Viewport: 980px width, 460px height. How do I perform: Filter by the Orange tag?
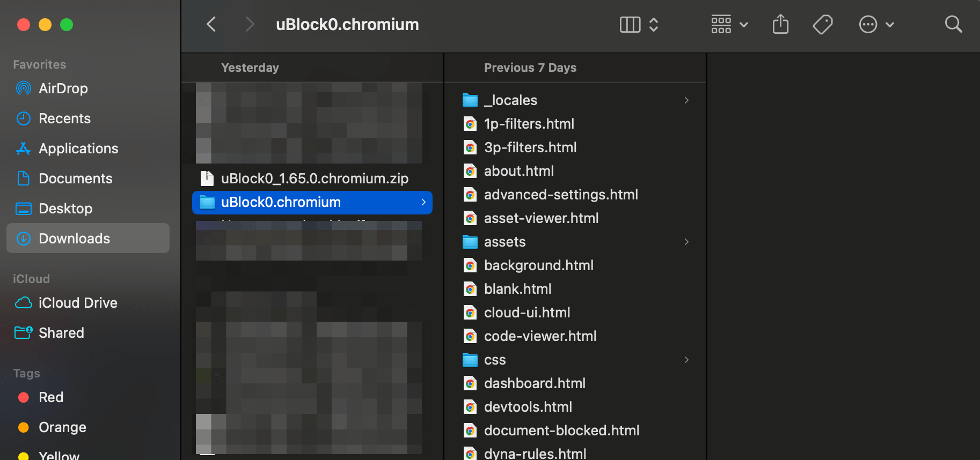[x=88, y=427]
